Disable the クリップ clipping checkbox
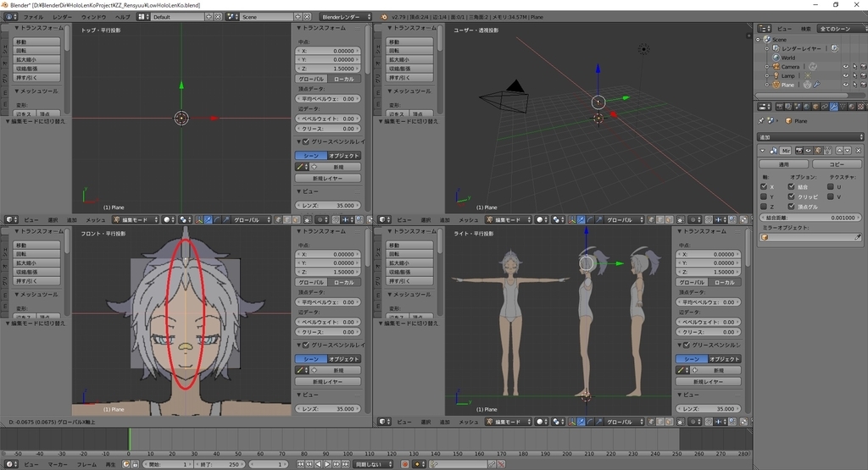868x470 pixels. (792, 196)
